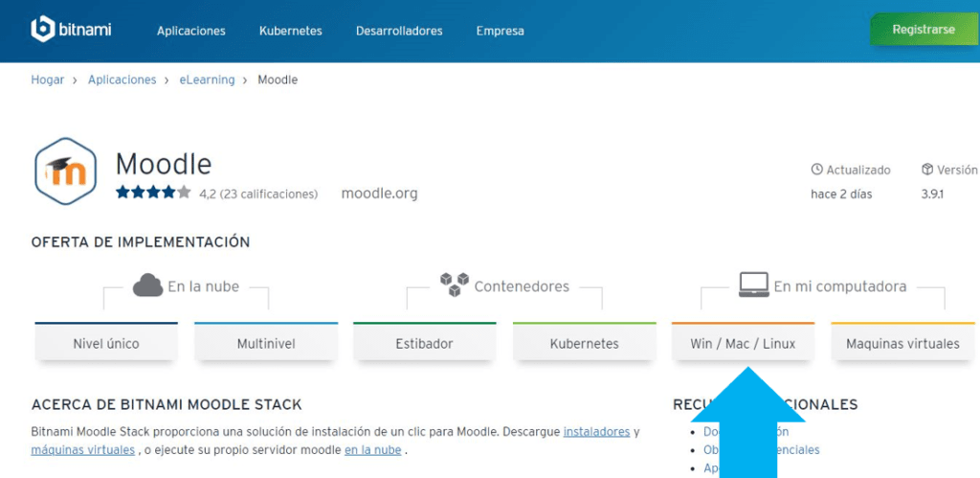This screenshot has height=478, width=980.
Task: Select the Estibador deployment option
Action: [424, 342]
